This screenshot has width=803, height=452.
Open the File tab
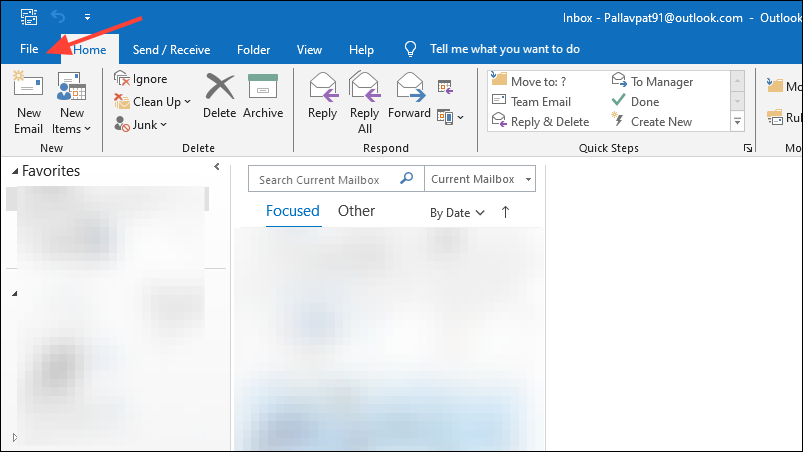tap(29, 49)
